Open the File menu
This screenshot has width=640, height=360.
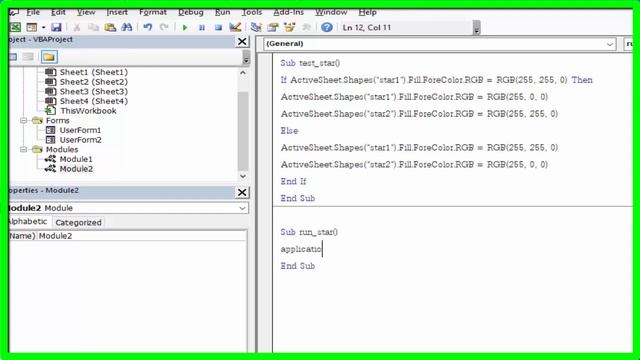[33, 12]
